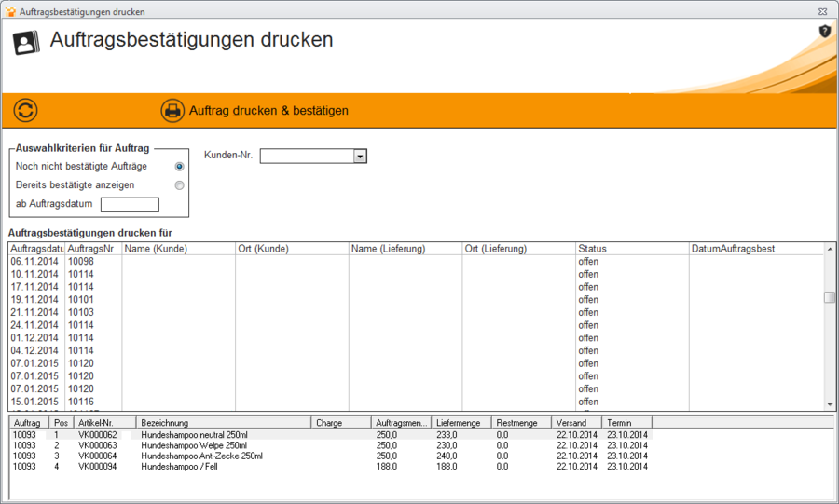Select order row dated 17.11.2014

(416, 287)
